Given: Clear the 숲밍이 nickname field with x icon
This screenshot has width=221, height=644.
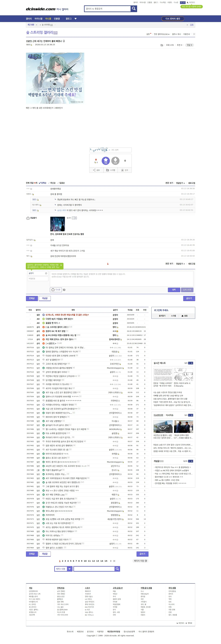Looking at the screenshot, I should click(46, 273).
